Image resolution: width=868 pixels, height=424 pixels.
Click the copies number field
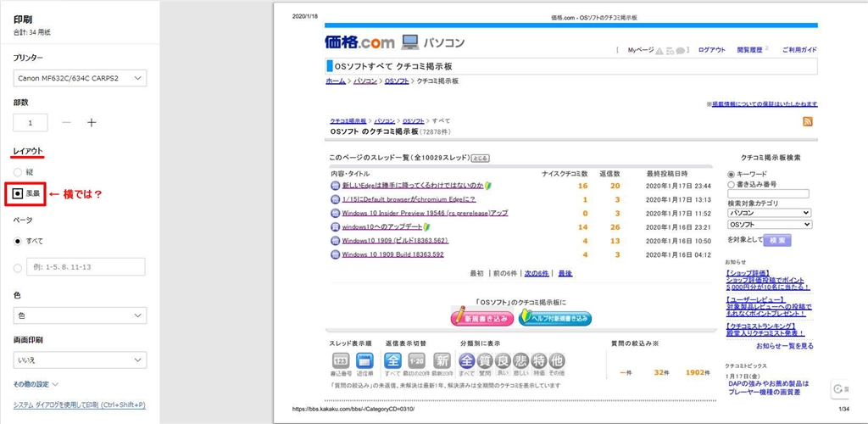tap(31, 122)
